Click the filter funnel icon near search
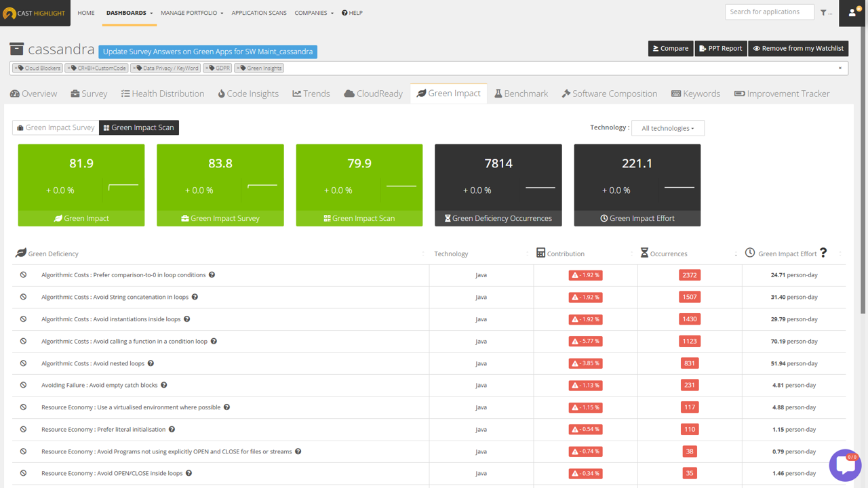This screenshot has height=488, width=868. point(824,12)
